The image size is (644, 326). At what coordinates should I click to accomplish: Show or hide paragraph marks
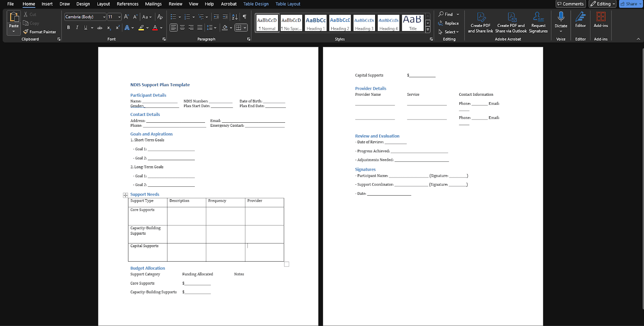click(244, 17)
